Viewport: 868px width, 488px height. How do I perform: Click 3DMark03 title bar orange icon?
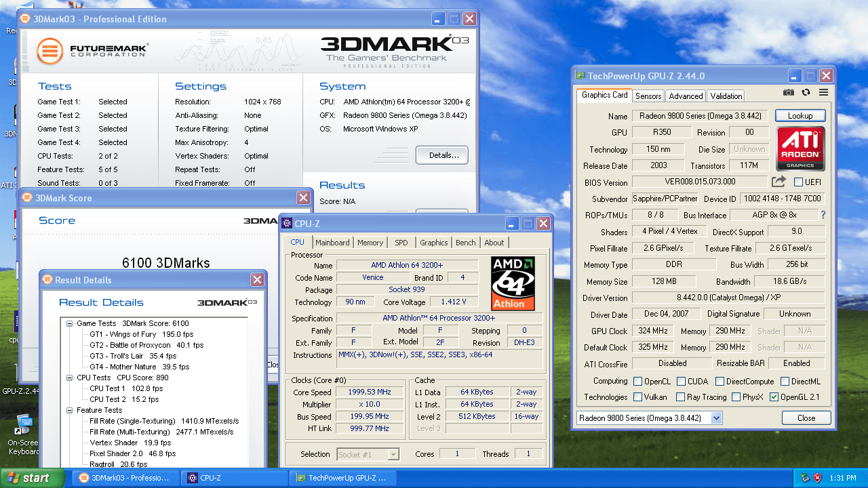26,19
